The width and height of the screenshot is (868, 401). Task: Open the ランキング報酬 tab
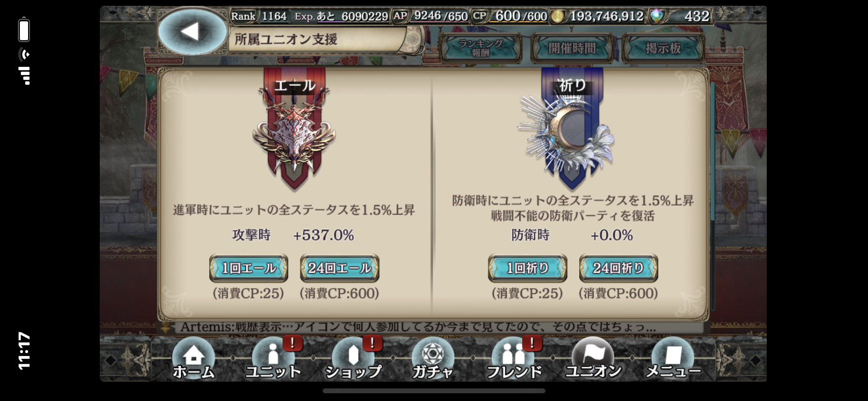pyautogui.click(x=480, y=48)
